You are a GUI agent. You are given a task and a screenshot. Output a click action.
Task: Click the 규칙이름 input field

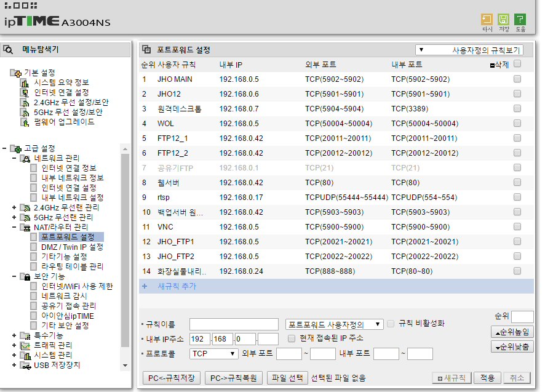pyautogui.click(x=234, y=324)
